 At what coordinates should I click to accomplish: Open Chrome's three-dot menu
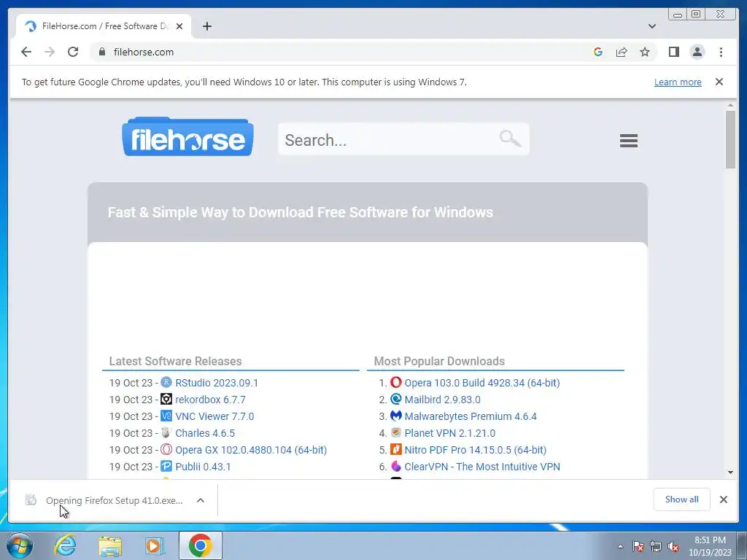721,52
